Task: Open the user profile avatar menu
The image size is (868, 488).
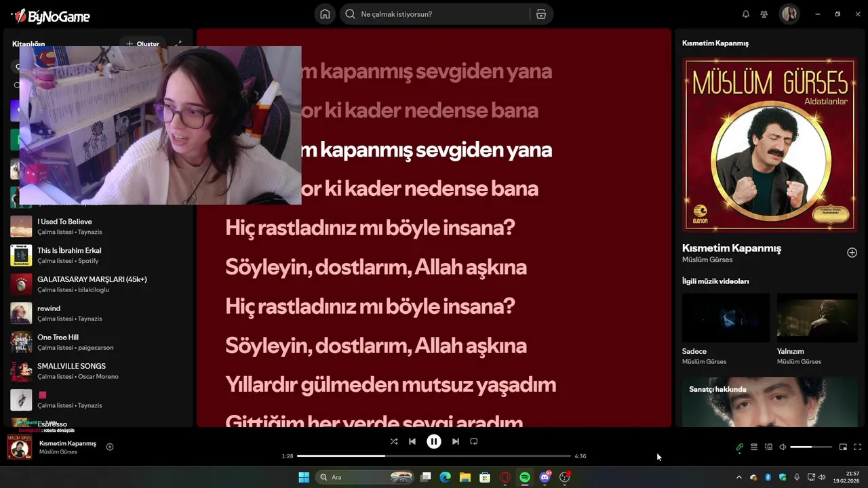Action: coord(789,14)
